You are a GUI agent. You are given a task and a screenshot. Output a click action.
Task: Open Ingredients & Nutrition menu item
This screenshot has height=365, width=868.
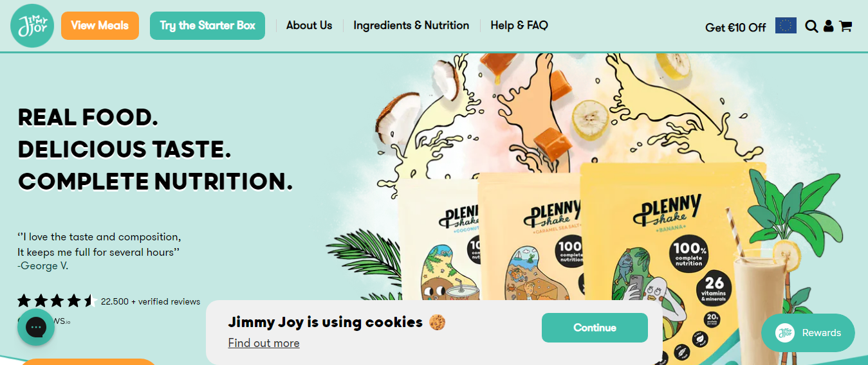click(x=411, y=26)
